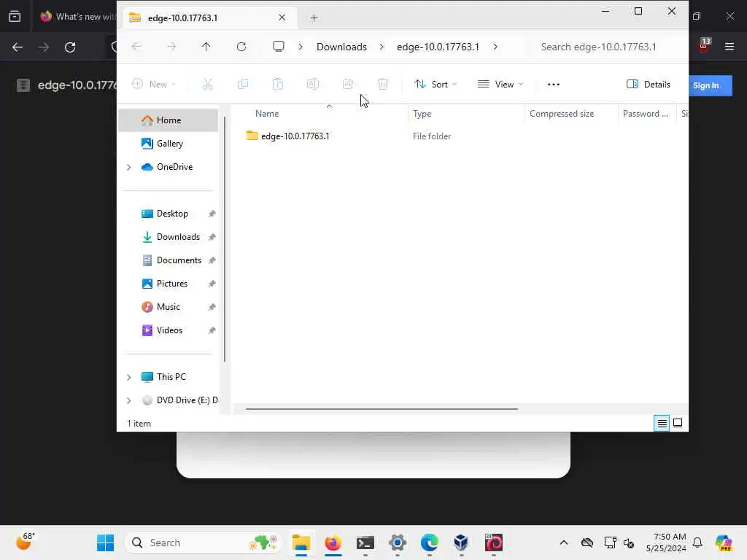Click the PC monitor icon in address bar
This screenshot has height=560, width=747.
[x=278, y=46]
